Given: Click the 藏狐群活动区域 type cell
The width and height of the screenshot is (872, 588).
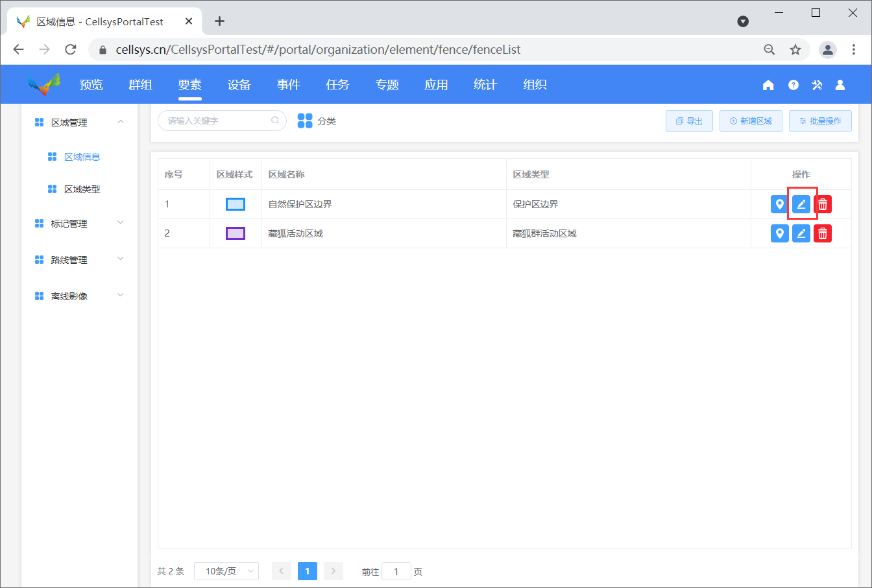Looking at the screenshot, I should [628, 233].
